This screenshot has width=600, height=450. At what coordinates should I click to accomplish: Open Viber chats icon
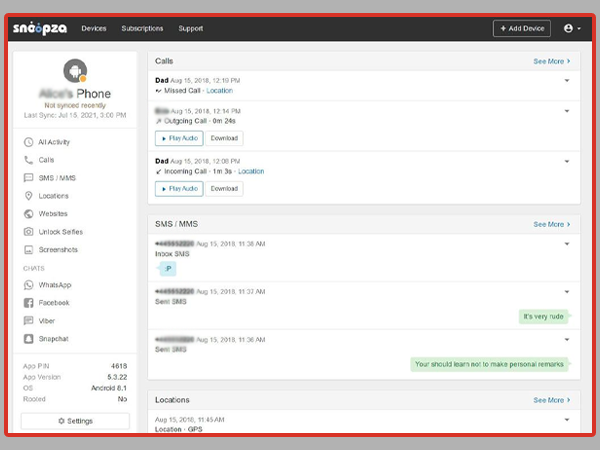tap(28, 321)
